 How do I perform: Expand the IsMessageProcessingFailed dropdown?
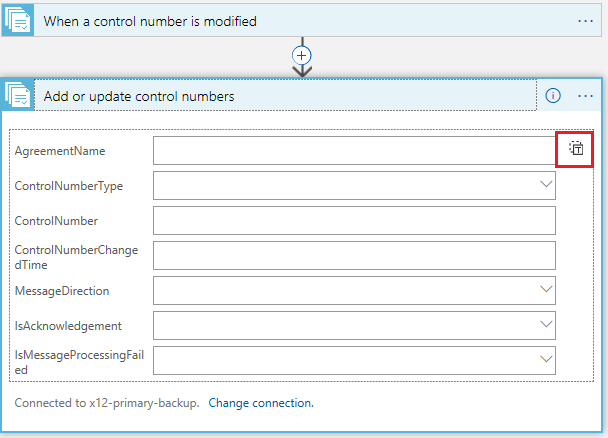(x=546, y=360)
